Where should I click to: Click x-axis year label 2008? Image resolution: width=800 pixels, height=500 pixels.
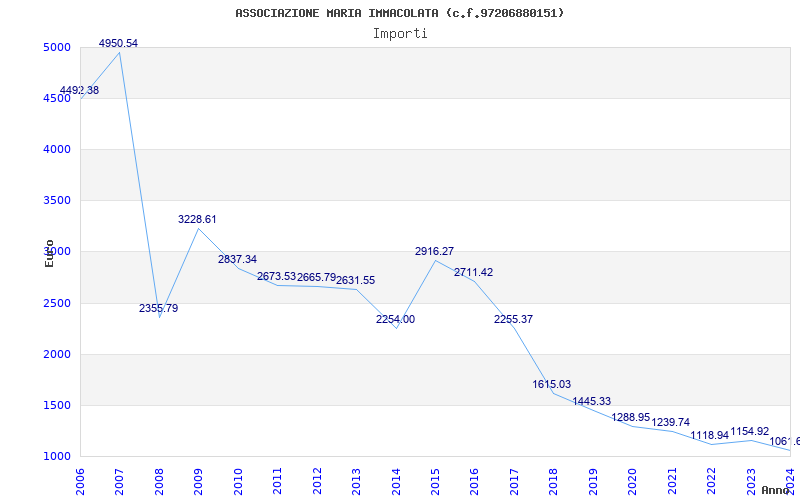tap(159, 481)
